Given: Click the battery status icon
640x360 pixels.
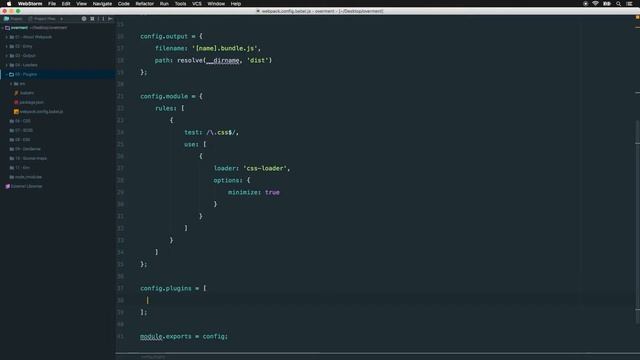Looking at the screenshot, I should point(607,4).
